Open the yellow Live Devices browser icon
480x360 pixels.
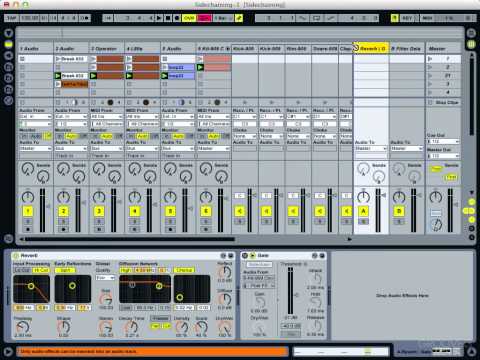pyautogui.click(x=8, y=44)
